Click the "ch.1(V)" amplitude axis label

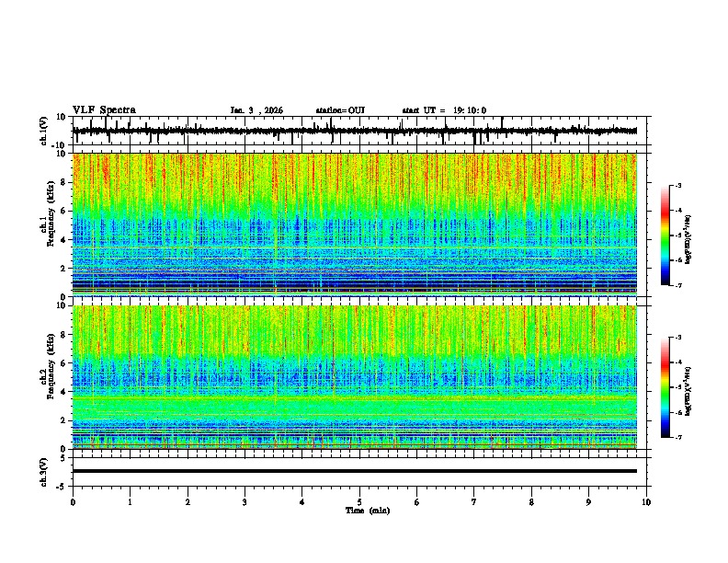click(x=43, y=131)
